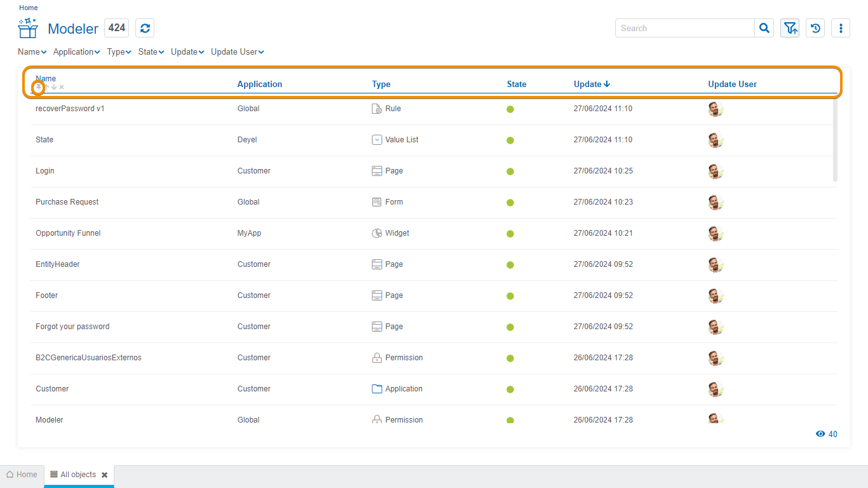This screenshot has width=868, height=488.
Task: Open the three-dot more options menu
Action: tap(841, 28)
